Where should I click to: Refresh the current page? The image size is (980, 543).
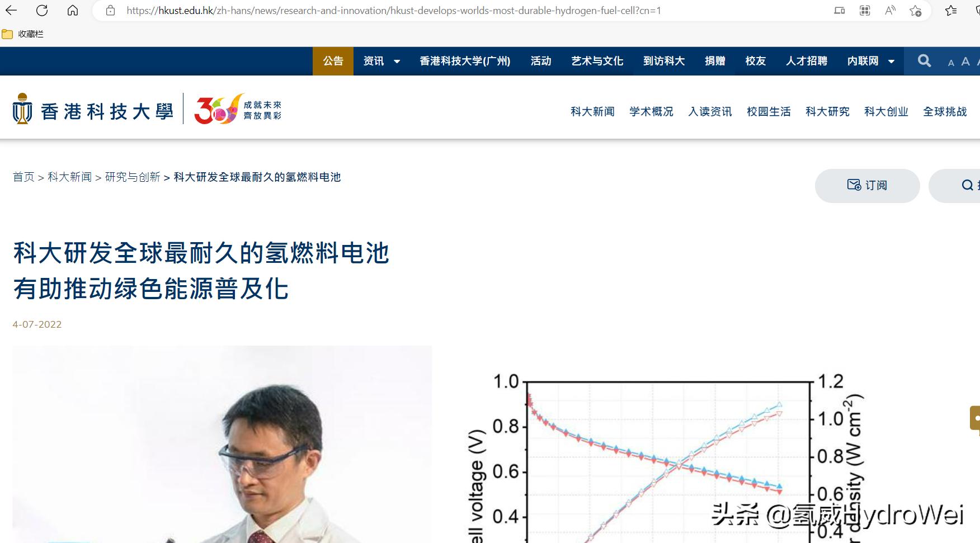pos(41,10)
